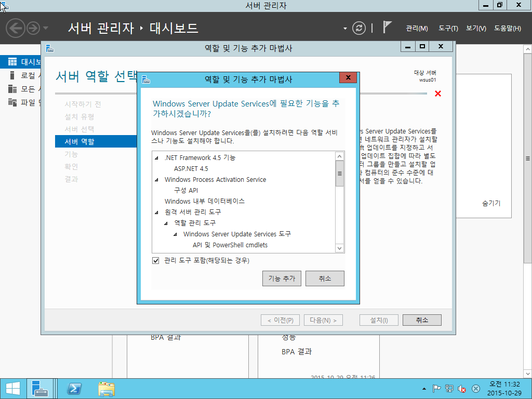This screenshot has width=532, height=399.
Task: Click the Server Manager back arrow icon
Action: (16, 28)
